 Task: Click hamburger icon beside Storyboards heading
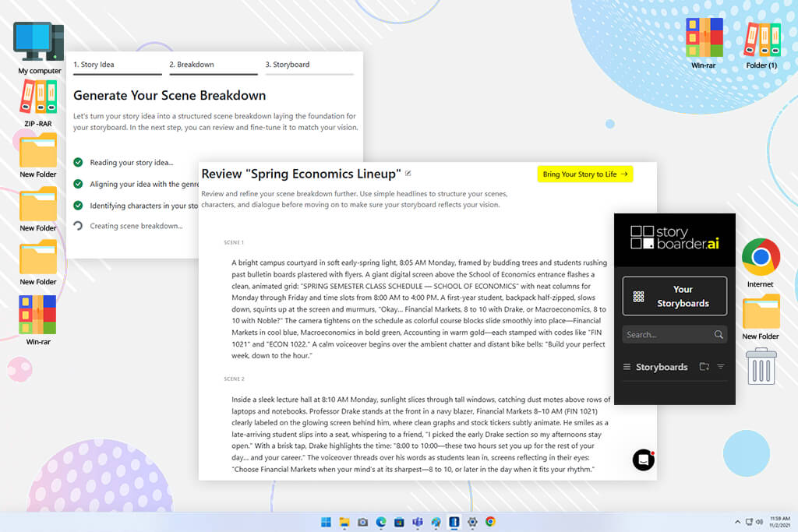pyautogui.click(x=627, y=367)
